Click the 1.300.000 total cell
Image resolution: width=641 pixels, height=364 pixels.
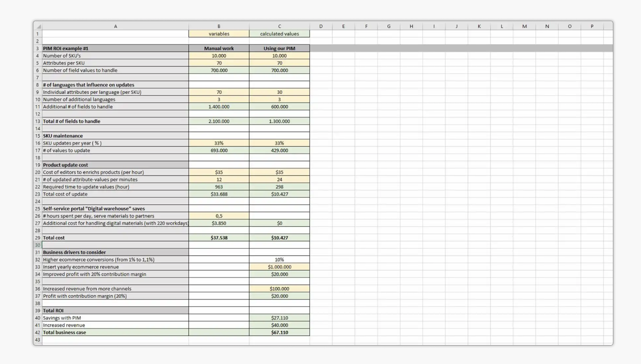279,121
